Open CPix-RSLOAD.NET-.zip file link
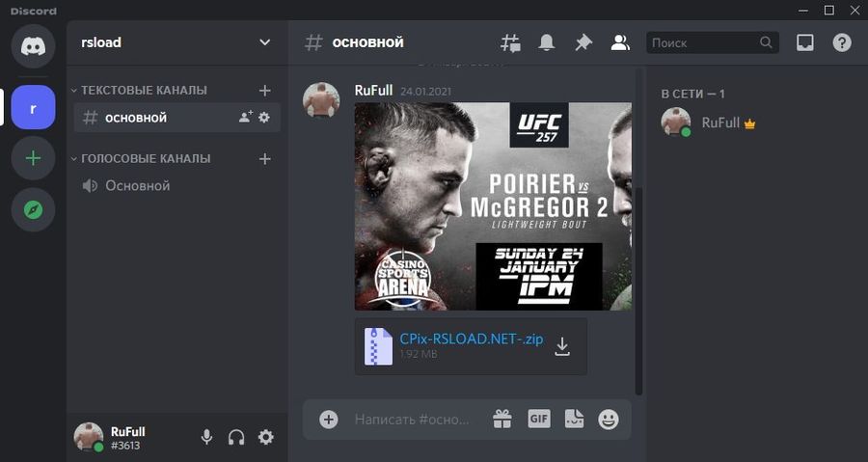 click(471, 339)
